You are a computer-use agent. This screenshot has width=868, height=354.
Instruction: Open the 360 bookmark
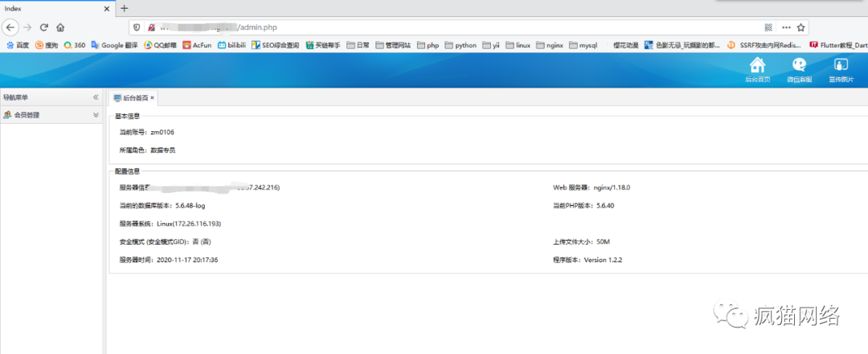[x=75, y=45]
